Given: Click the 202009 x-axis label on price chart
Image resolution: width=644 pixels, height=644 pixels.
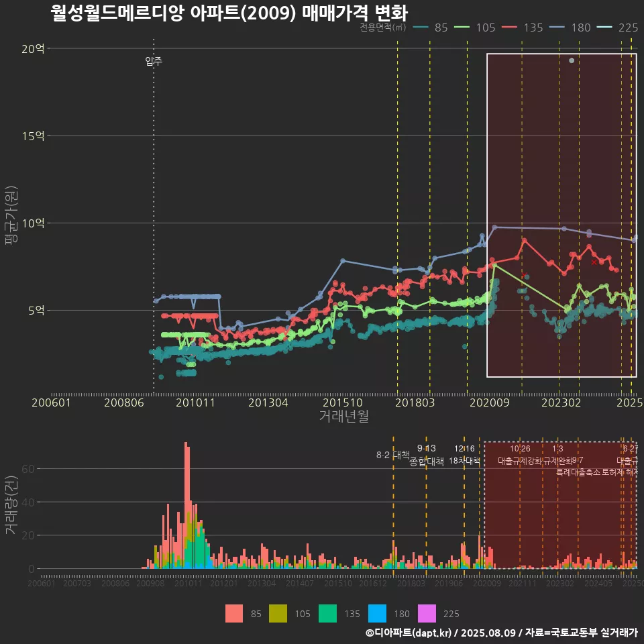Looking at the screenshot, I should (x=490, y=402).
